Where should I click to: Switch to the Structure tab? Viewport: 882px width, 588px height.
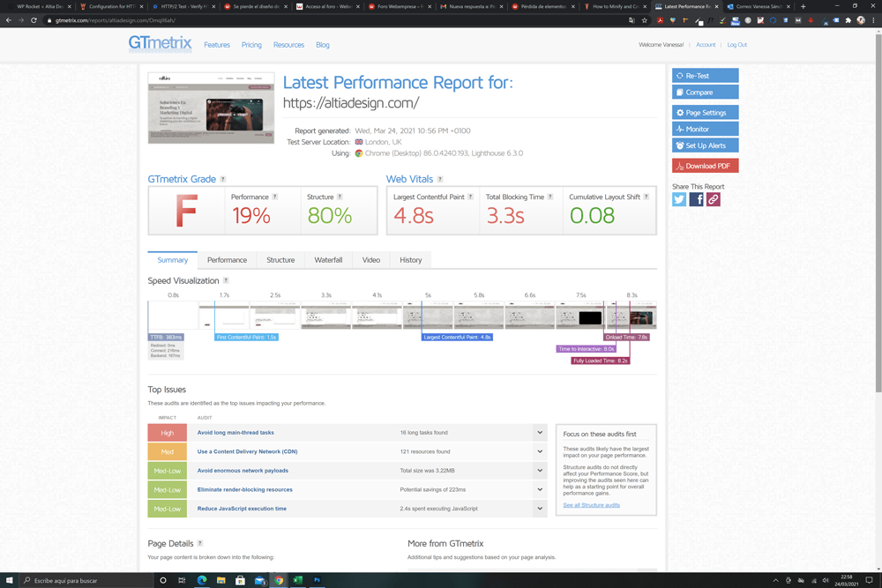click(x=280, y=260)
